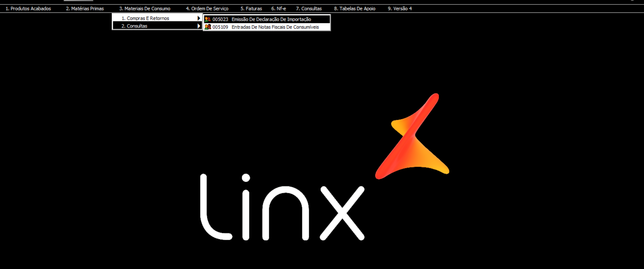Screen dimensions: 644x269
Task: Open the Faturas menu
Action: tap(251, 9)
